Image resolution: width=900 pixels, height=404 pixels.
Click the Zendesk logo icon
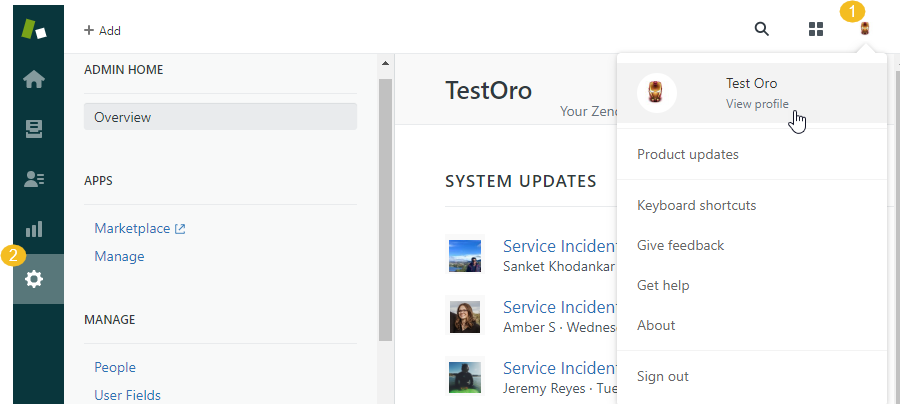pyautogui.click(x=33, y=28)
